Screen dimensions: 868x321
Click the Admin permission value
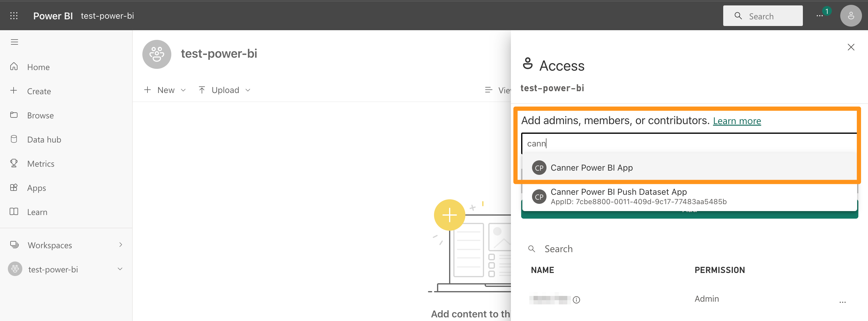[707, 299]
